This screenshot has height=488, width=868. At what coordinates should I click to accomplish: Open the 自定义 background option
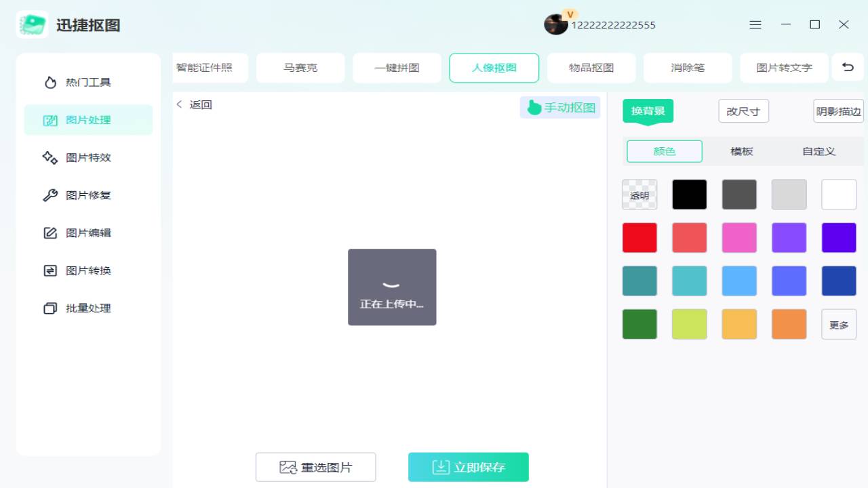click(x=818, y=151)
